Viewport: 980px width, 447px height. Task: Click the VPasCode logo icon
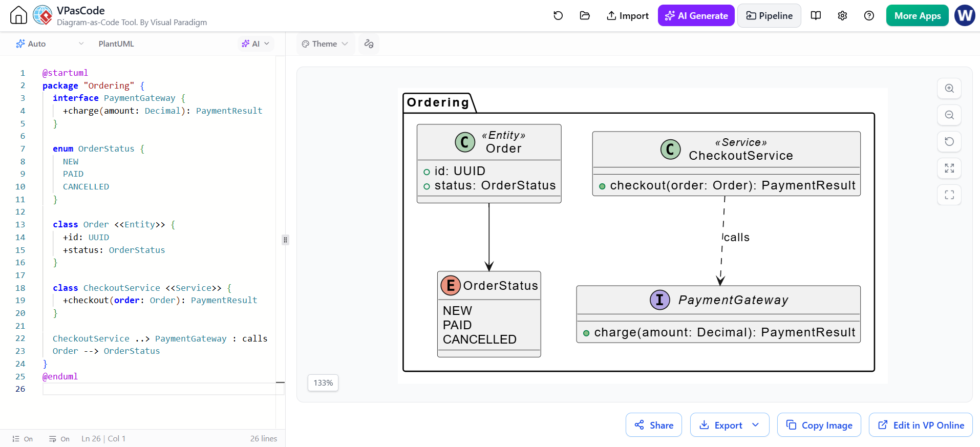(43, 15)
